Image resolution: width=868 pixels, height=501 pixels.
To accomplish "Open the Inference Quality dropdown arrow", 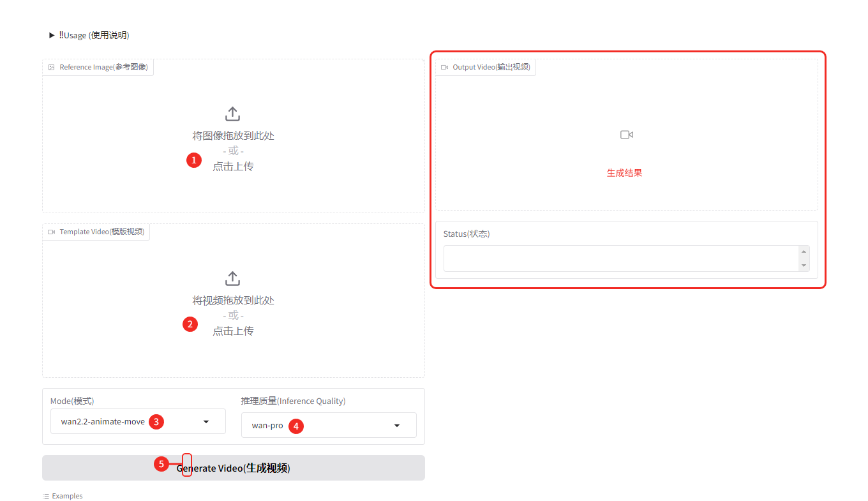I will 397,426.
